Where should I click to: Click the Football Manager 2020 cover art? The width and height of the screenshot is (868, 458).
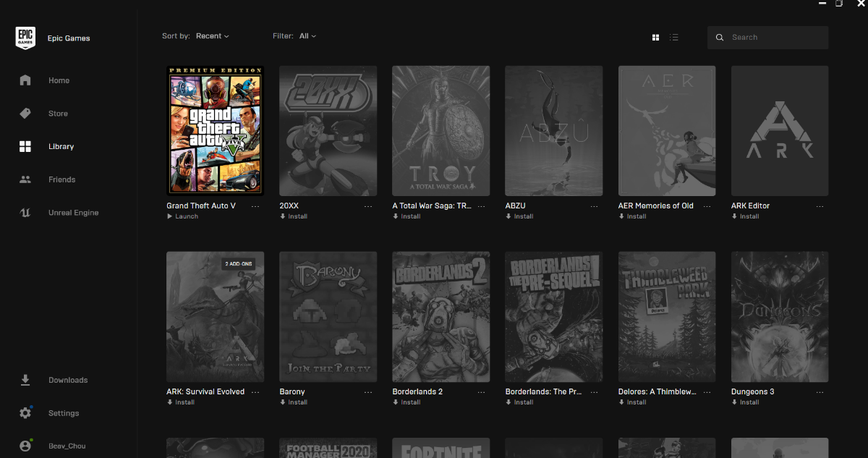pyautogui.click(x=328, y=448)
